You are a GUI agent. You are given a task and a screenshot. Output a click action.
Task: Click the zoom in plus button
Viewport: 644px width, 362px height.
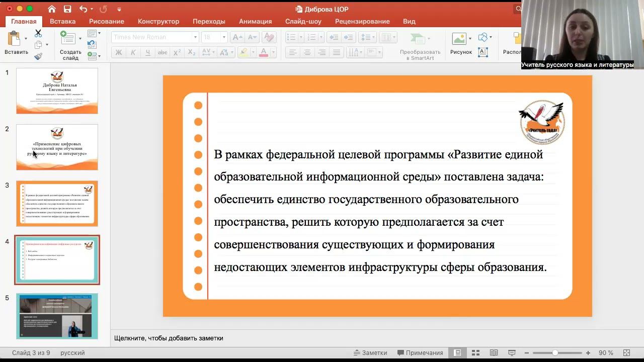tap(588, 353)
